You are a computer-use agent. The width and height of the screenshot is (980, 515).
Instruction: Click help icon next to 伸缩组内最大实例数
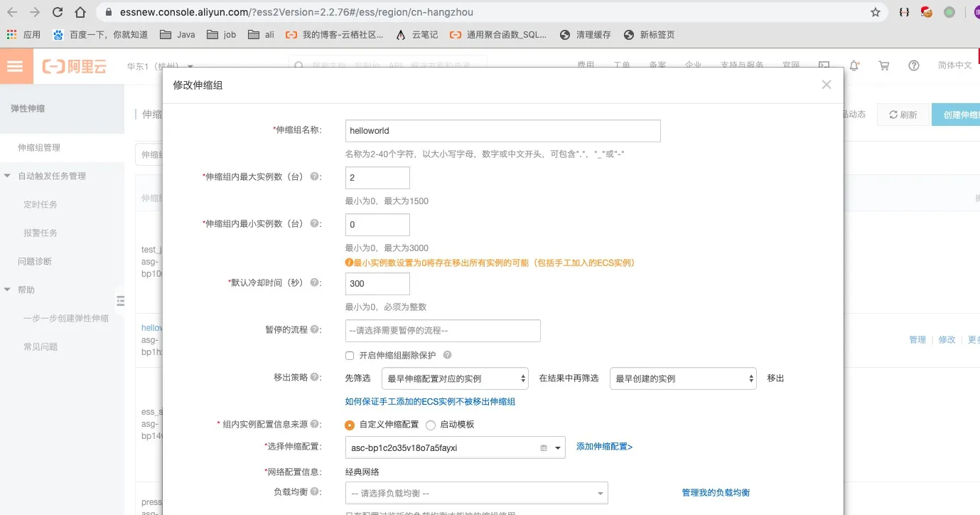click(x=315, y=176)
